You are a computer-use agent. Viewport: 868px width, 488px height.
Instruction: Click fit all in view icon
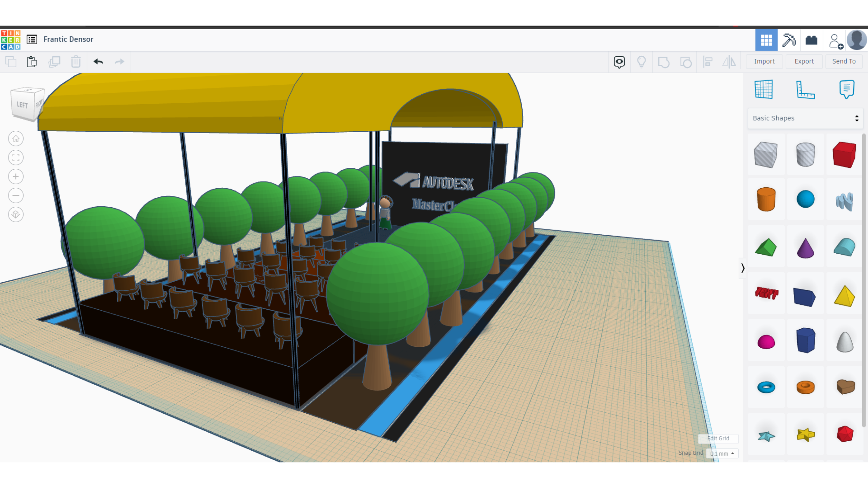(16, 158)
